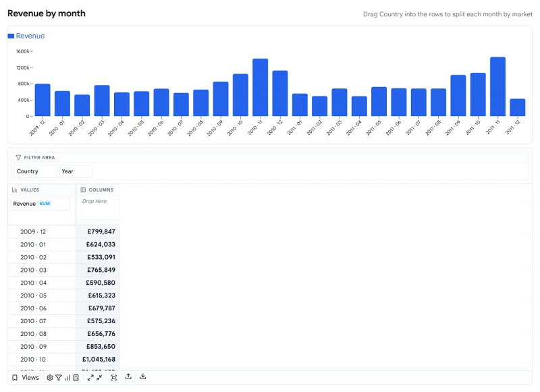The image size is (540, 392).
Task: Click the 1600k y-axis label
Action: 23,51
